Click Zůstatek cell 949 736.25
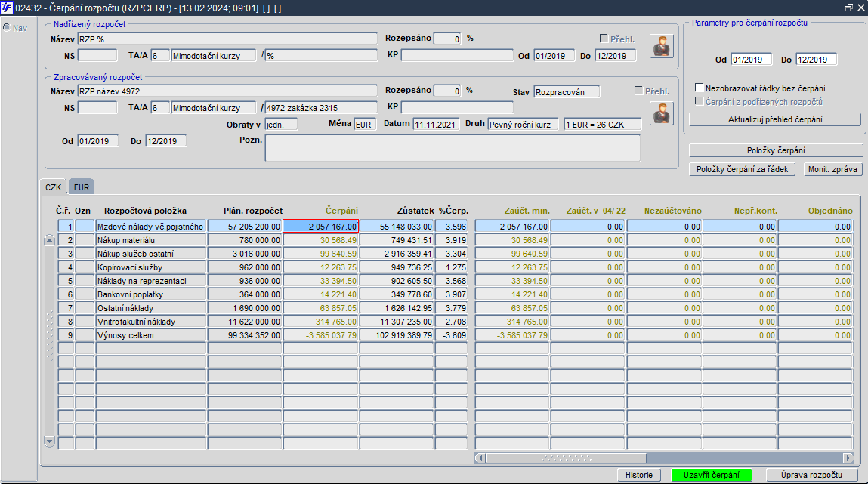The height and width of the screenshot is (484, 868). (397, 267)
